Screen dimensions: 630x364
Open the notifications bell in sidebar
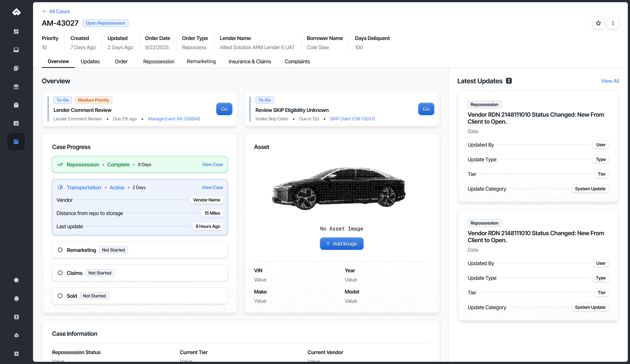pos(16,299)
